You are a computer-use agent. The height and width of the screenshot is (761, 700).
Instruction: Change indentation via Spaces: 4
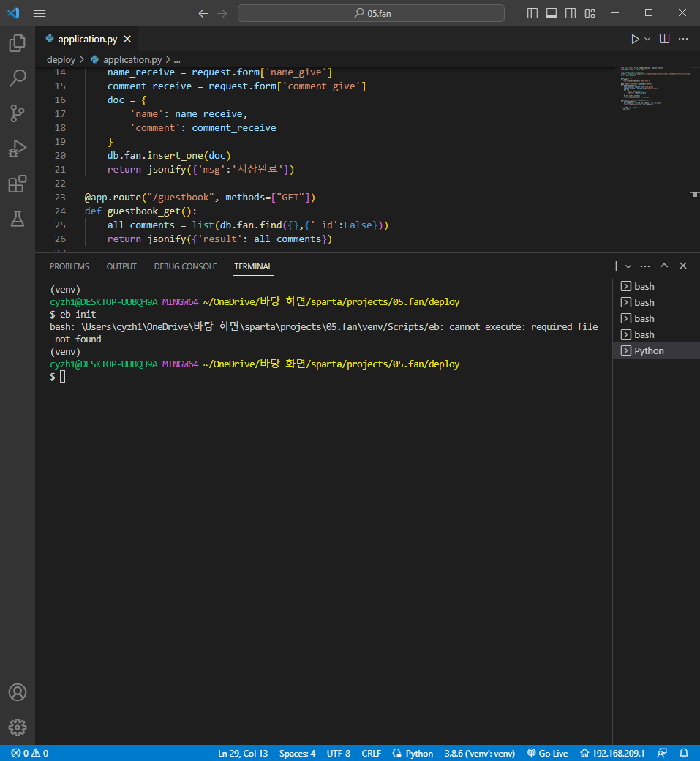[x=298, y=753]
